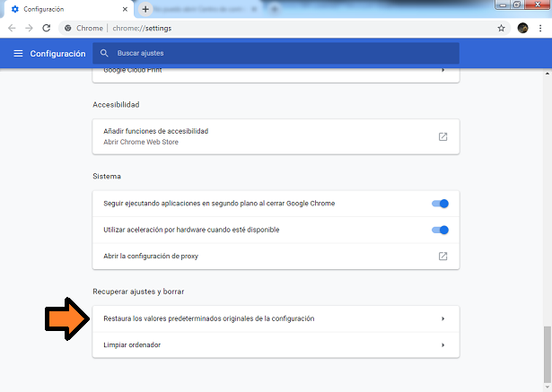Screen dimensions: 552x392
Task: Expand the Google Cloud Print arrow
Action: (x=442, y=70)
